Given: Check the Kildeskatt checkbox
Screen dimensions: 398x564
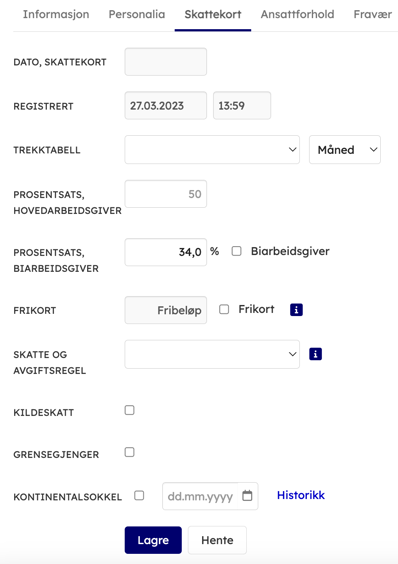Looking at the screenshot, I should click(x=130, y=410).
